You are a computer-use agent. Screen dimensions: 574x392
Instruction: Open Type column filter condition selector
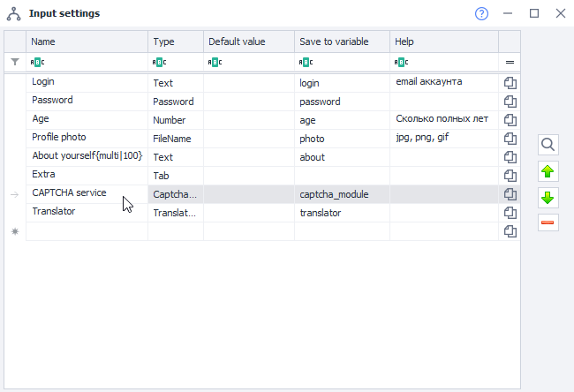pos(159,63)
